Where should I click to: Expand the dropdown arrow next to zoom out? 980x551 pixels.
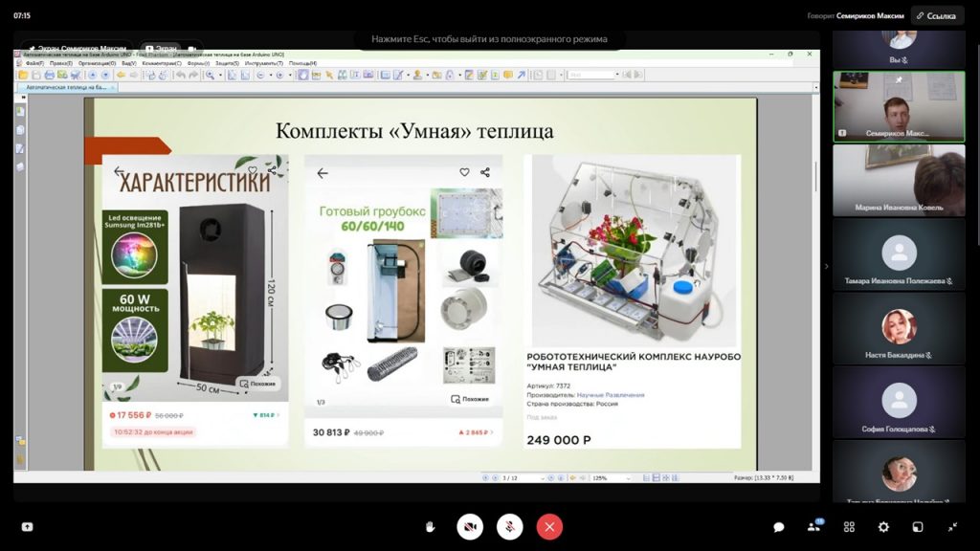pos(271,75)
